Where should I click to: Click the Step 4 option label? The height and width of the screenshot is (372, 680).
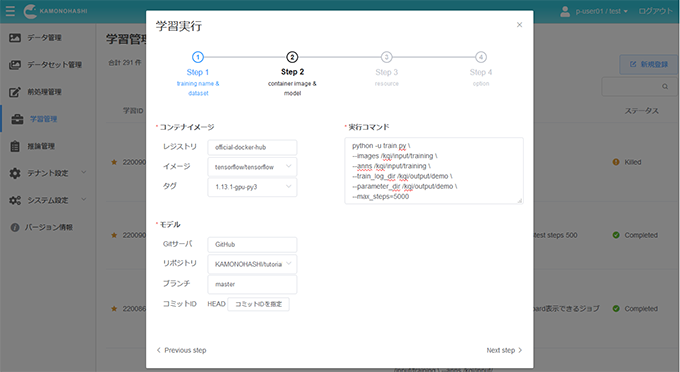481,84
